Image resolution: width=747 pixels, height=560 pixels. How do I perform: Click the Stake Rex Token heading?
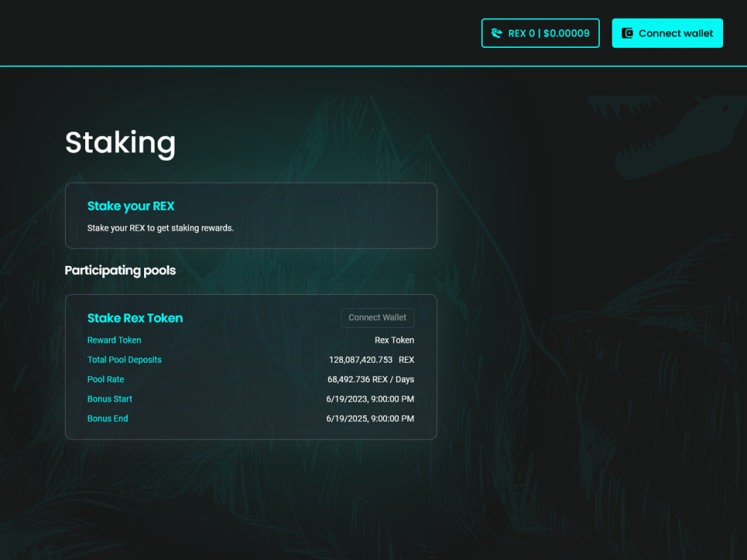[135, 318]
